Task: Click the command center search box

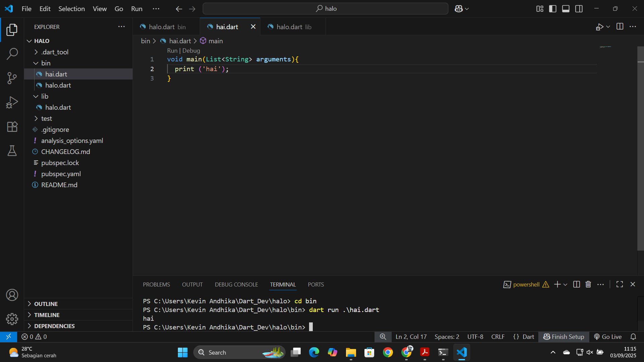Action: point(325,9)
